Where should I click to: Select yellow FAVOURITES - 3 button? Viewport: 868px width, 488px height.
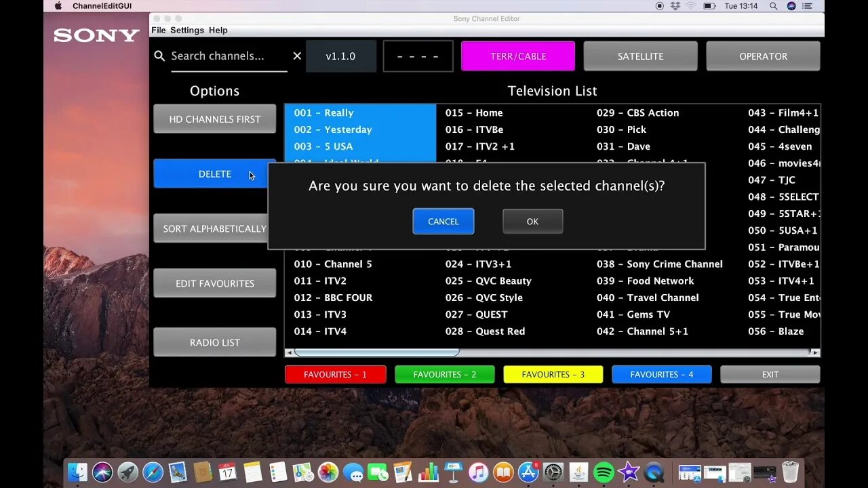click(x=553, y=374)
